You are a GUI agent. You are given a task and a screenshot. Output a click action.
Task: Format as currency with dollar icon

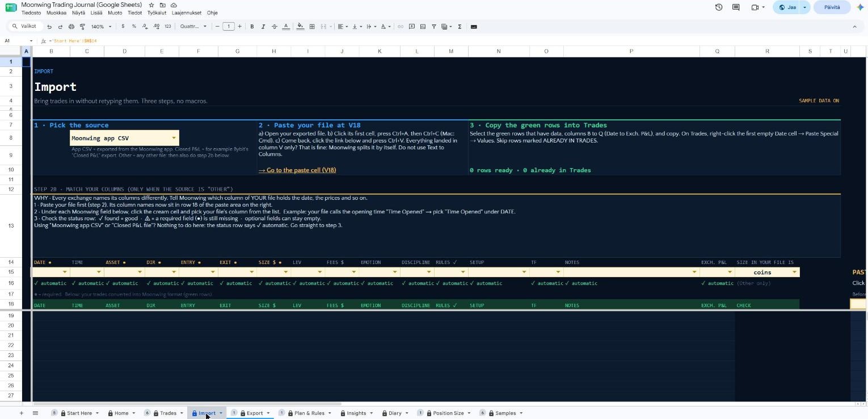point(123,27)
